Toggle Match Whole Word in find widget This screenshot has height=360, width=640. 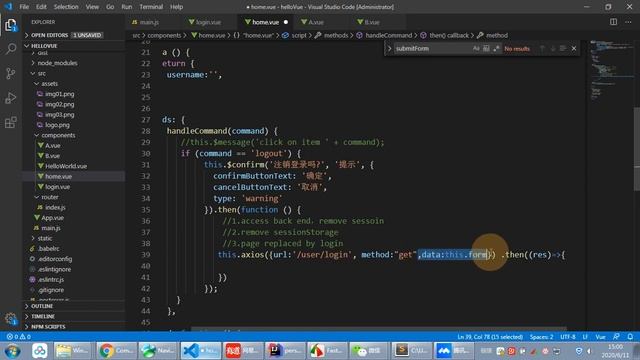[486, 49]
